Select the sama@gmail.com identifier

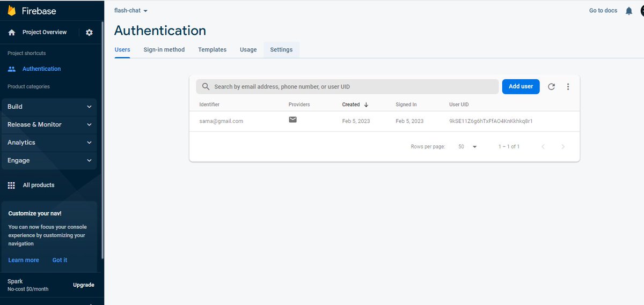coord(221,121)
